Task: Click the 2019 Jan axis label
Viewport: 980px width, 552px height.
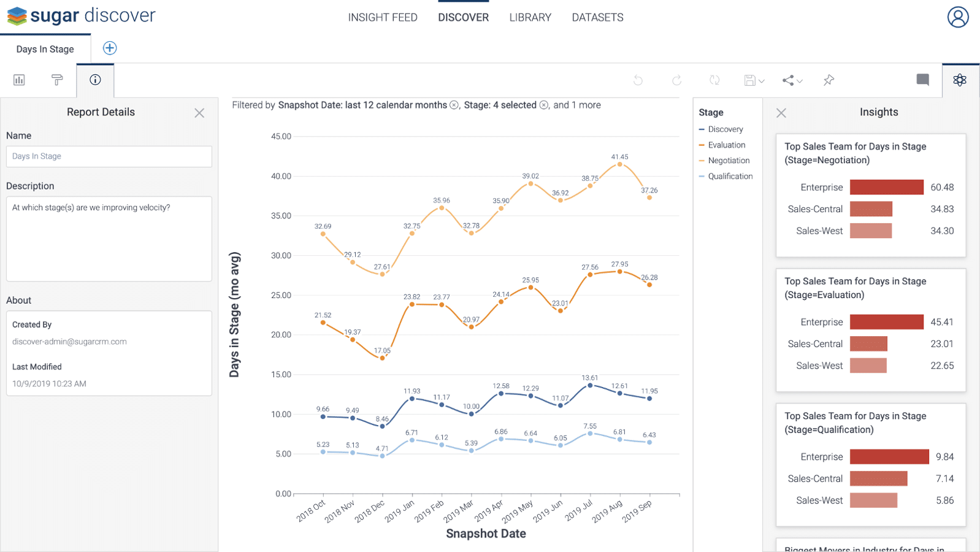Action: pyautogui.click(x=400, y=511)
